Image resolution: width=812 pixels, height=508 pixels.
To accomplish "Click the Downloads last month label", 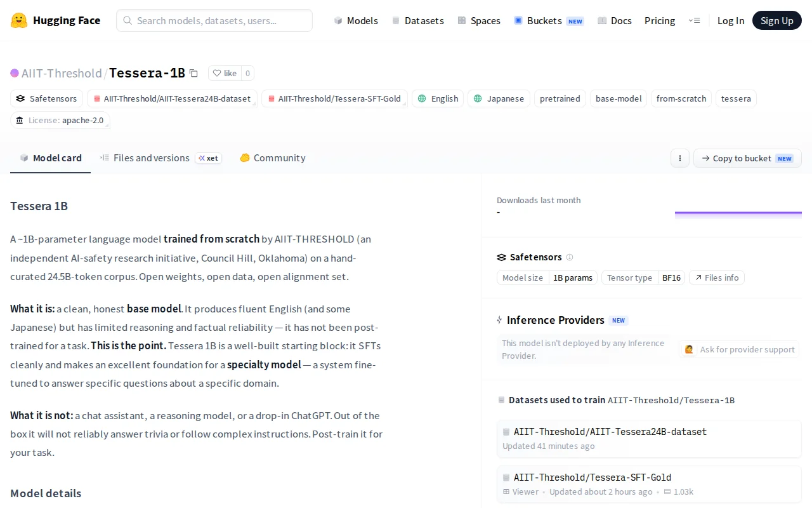I will click(539, 200).
